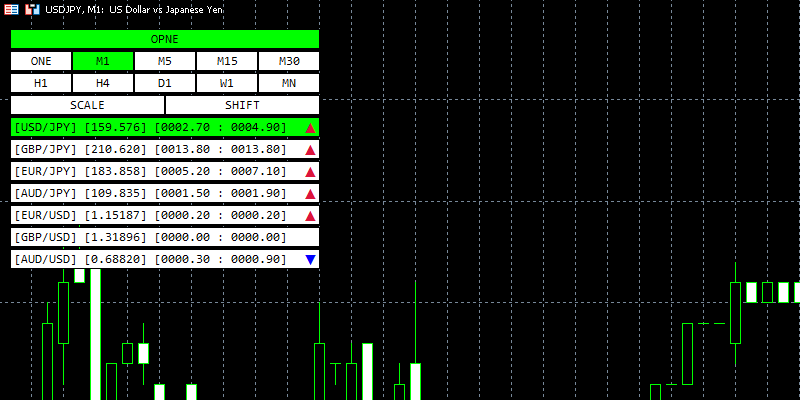Screen dimensions: 800x400
Task: Toggle the ONE mode button
Action: point(41,61)
